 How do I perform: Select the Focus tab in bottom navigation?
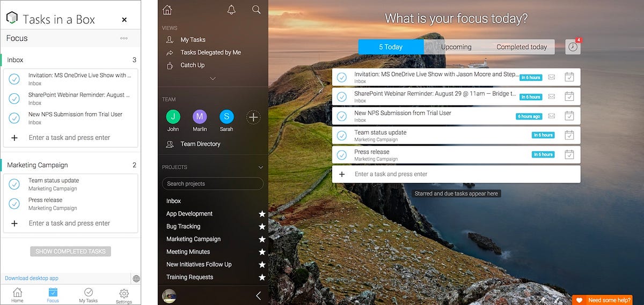point(53,295)
